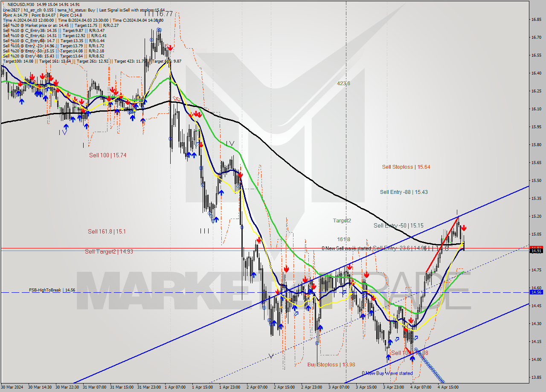Image resolution: width=546 pixels, height=392 pixels.
Task: Click the '3 Apr 07:00' time axis label
Action: click(339, 387)
